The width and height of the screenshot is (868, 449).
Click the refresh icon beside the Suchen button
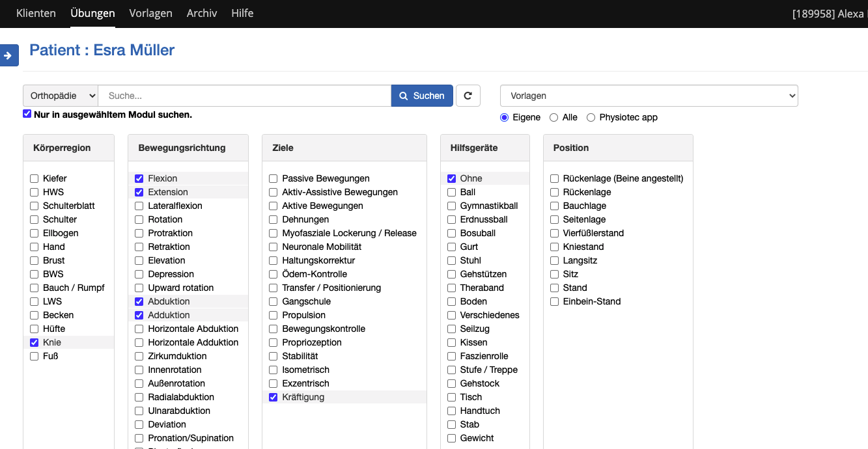(x=468, y=95)
